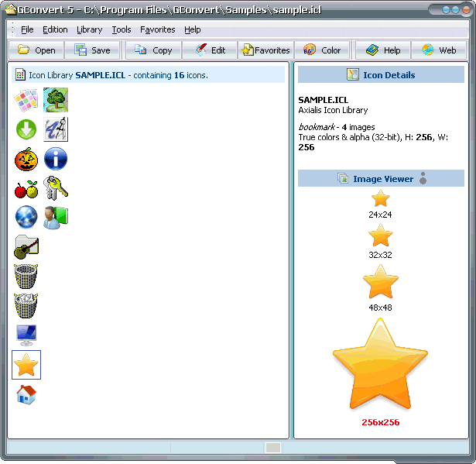This screenshot has height=464, width=476.
Task: Select the full wicker basket icon
Action: coord(26,306)
